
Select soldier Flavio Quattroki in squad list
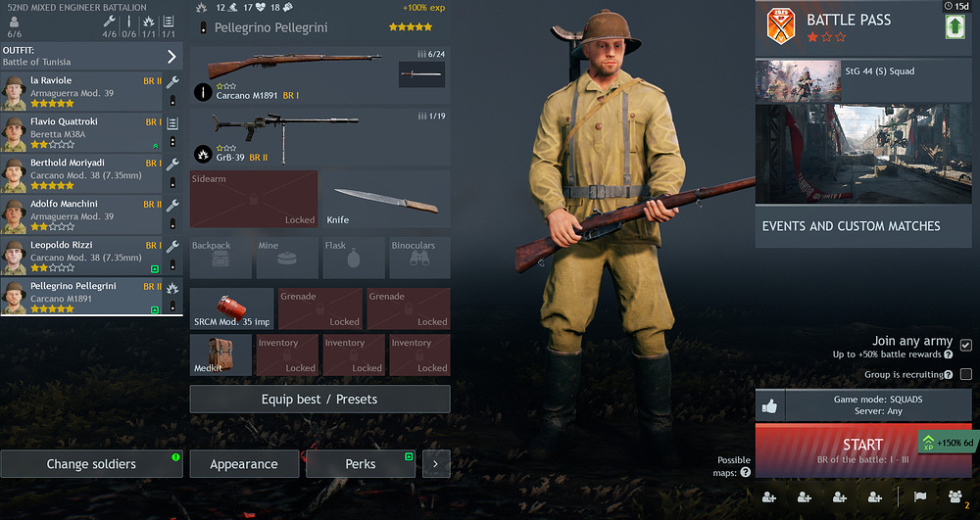pos(82,133)
